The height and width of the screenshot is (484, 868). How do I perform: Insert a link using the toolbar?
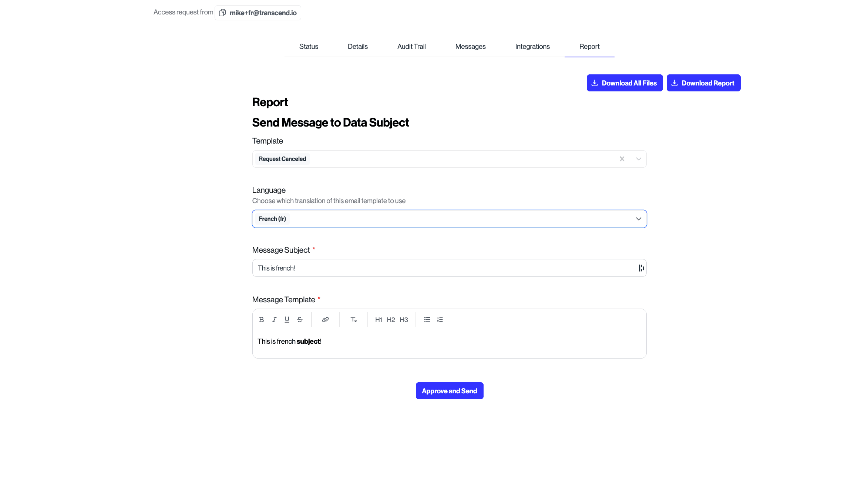click(325, 320)
